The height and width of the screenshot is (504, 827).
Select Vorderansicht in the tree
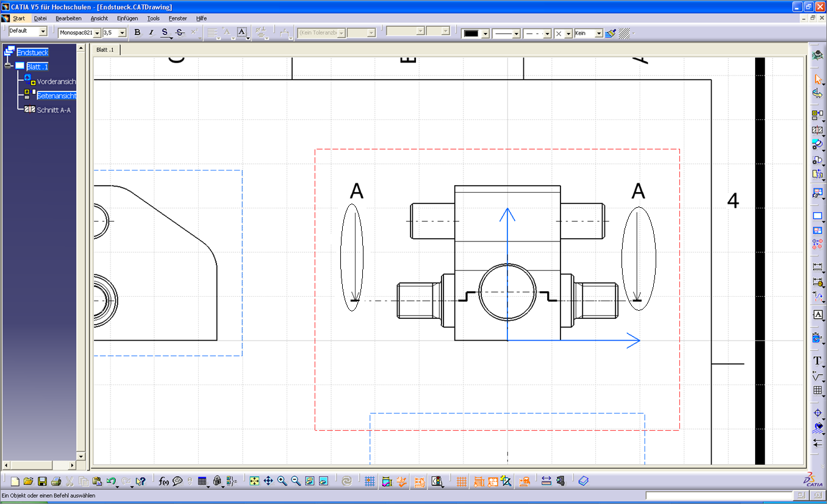point(56,82)
